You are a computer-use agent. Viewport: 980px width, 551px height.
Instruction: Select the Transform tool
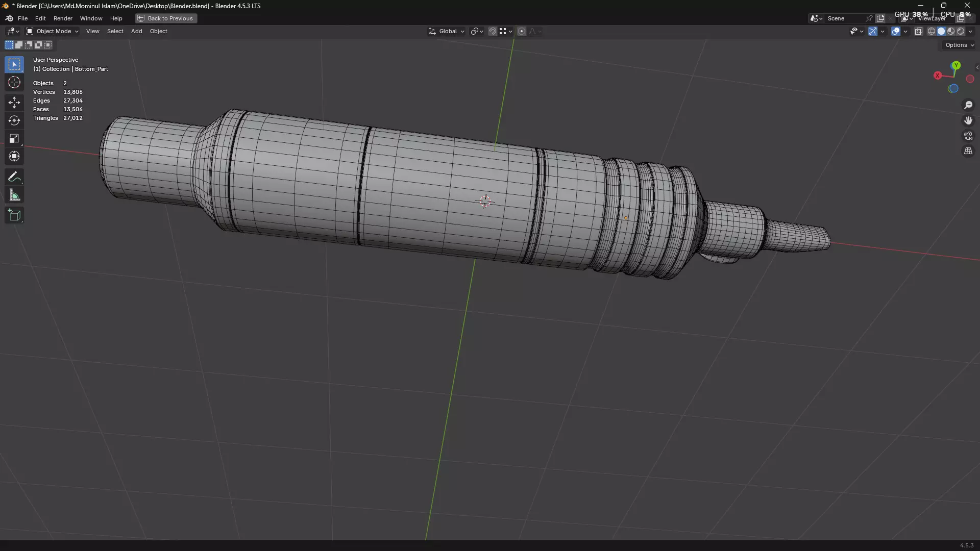[x=14, y=156]
